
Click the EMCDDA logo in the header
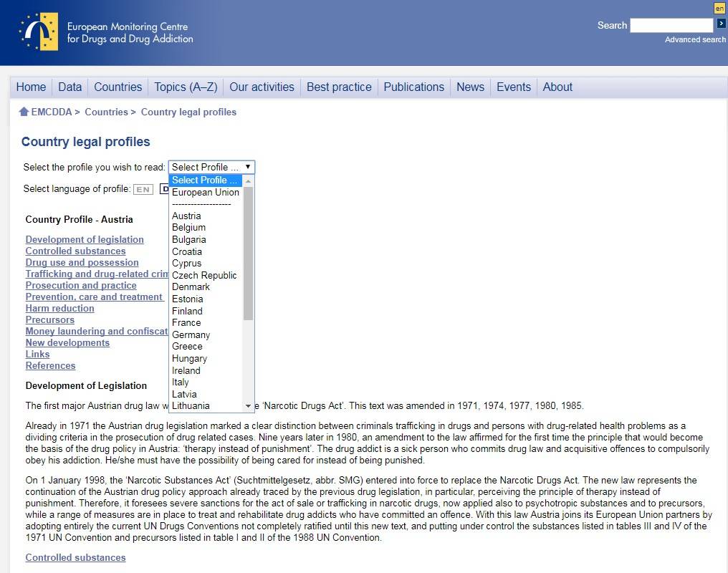point(39,32)
